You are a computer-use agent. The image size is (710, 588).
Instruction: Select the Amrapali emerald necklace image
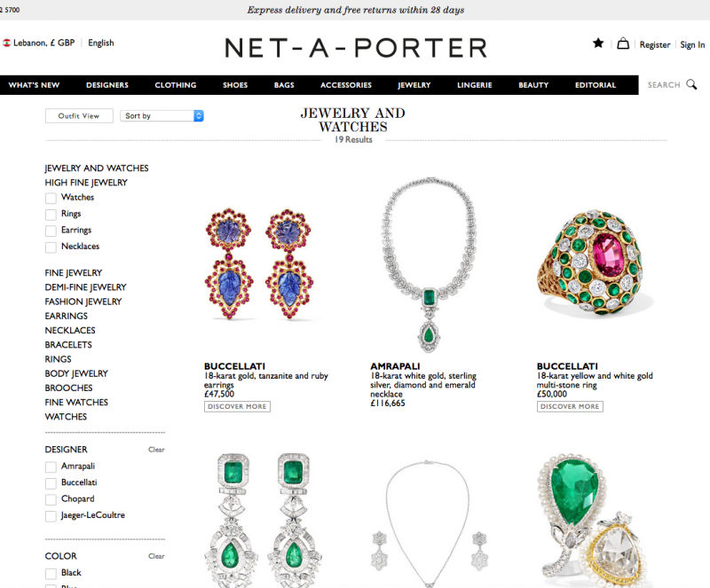(429, 265)
